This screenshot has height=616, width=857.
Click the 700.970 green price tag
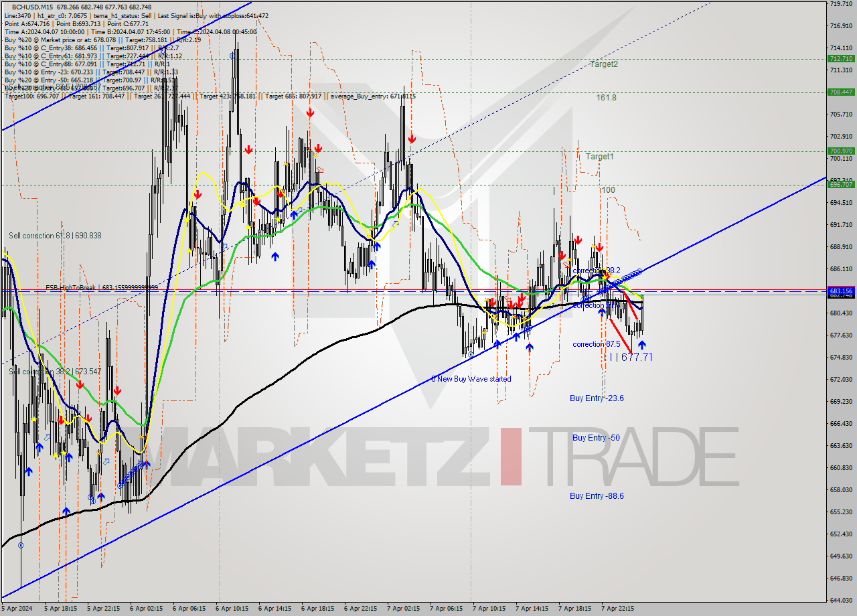[x=841, y=151]
